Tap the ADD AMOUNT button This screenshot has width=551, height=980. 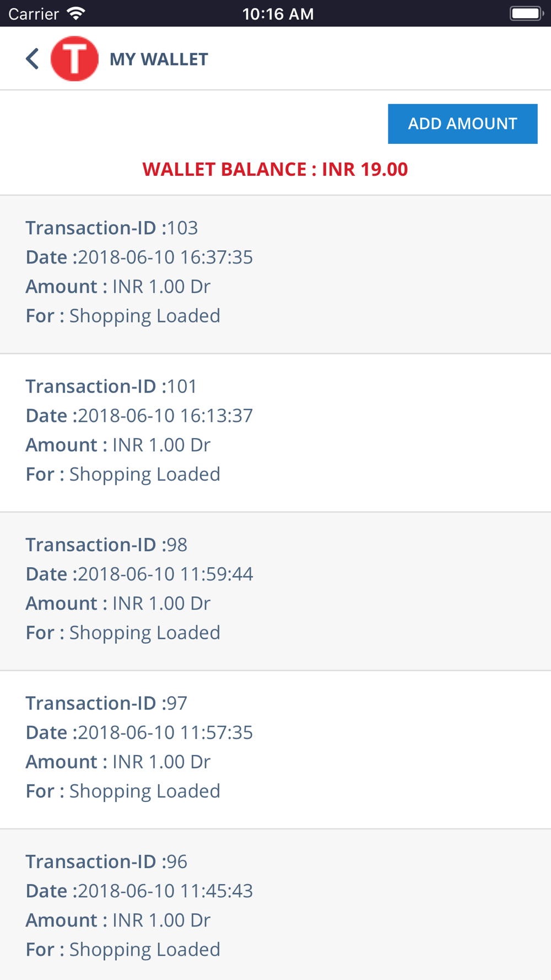462,123
